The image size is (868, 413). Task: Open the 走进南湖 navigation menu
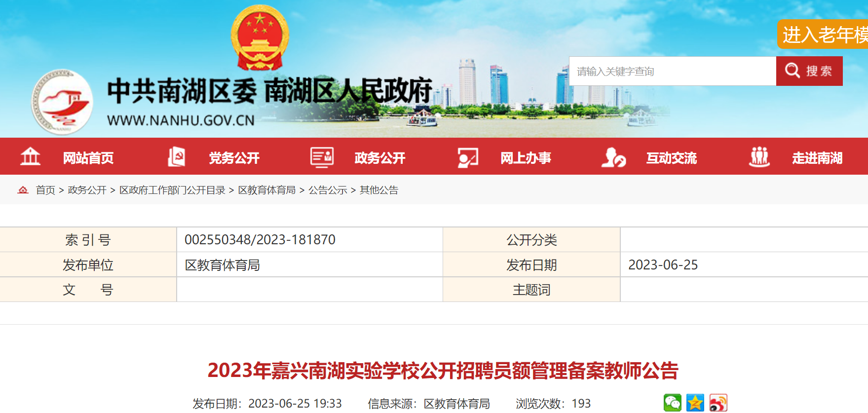pos(817,158)
